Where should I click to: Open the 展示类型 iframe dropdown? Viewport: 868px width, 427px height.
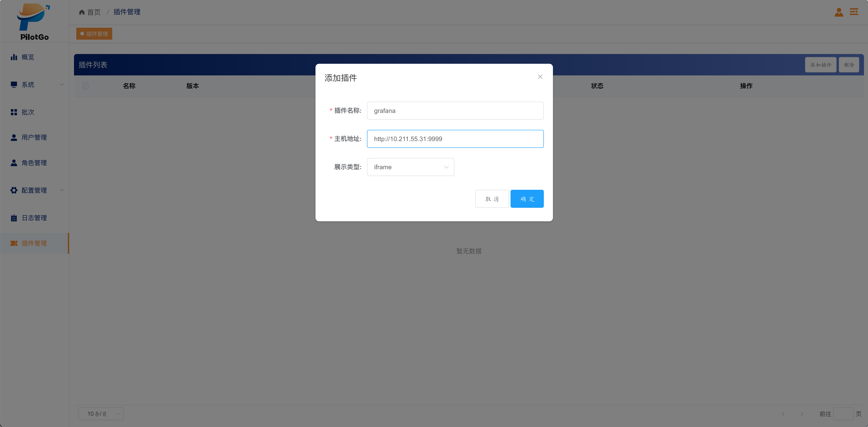(x=410, y=167)
